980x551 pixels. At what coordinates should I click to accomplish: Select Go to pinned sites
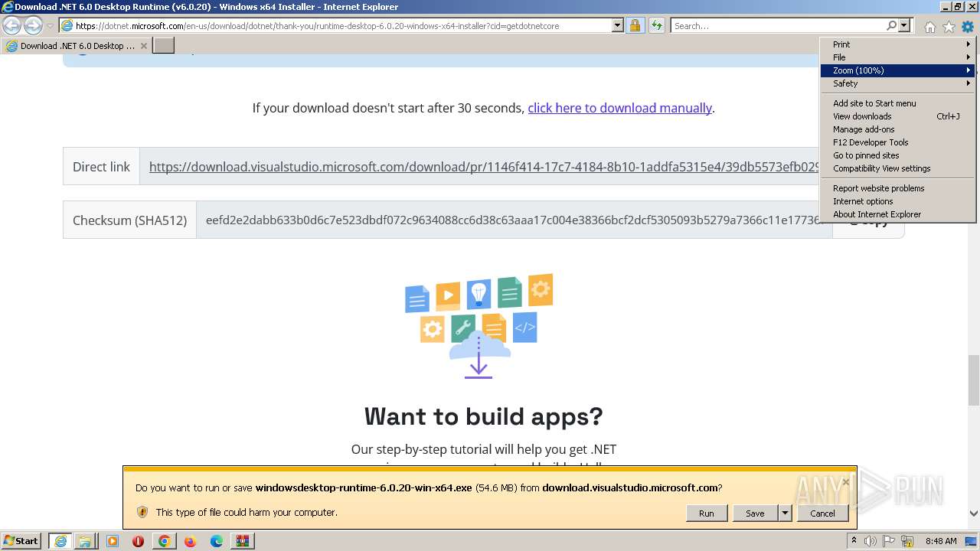[x=897, y=155]
